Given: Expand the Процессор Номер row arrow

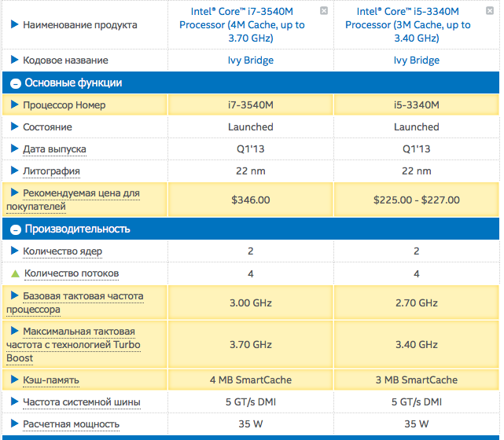Looking at the screenshot, I should pos(14,104).
